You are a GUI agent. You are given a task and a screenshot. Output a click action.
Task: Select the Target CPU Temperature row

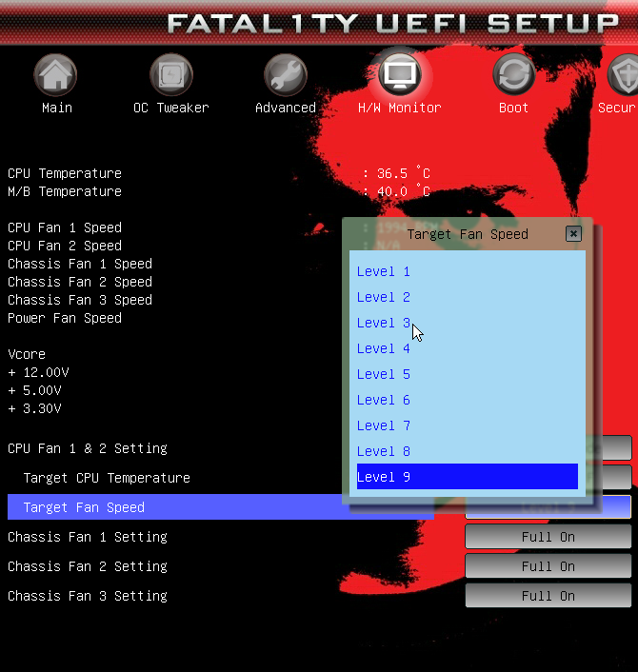coord(107,478)
